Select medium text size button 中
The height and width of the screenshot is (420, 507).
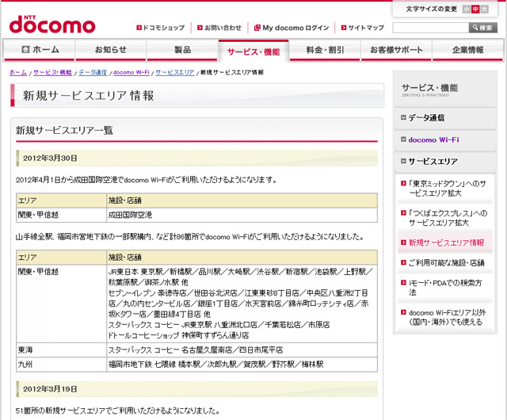(x=475, y=9)
